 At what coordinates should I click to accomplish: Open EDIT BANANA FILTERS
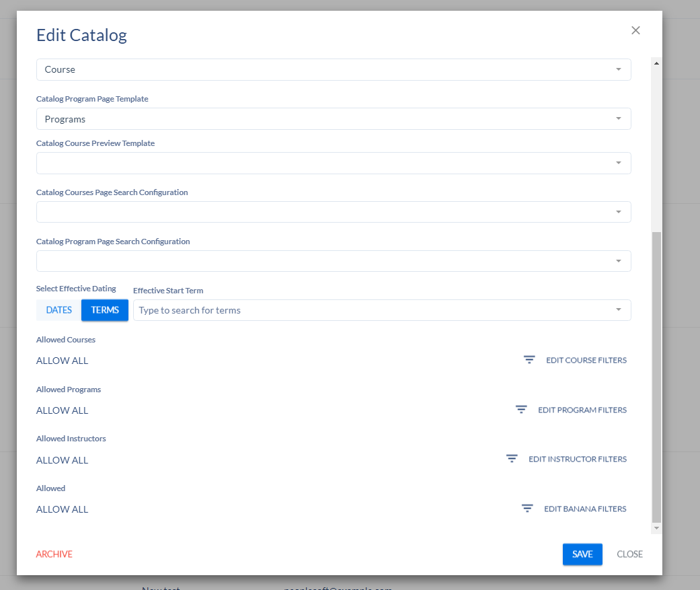[585, 509]
